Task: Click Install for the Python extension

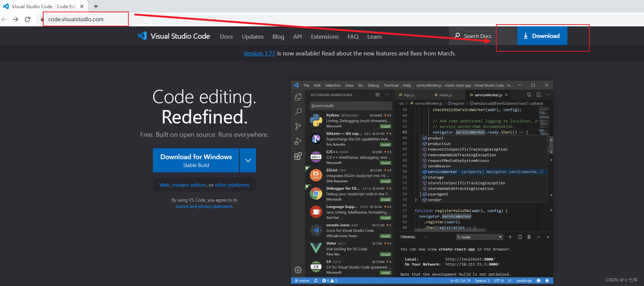Action: pos(385,126)
